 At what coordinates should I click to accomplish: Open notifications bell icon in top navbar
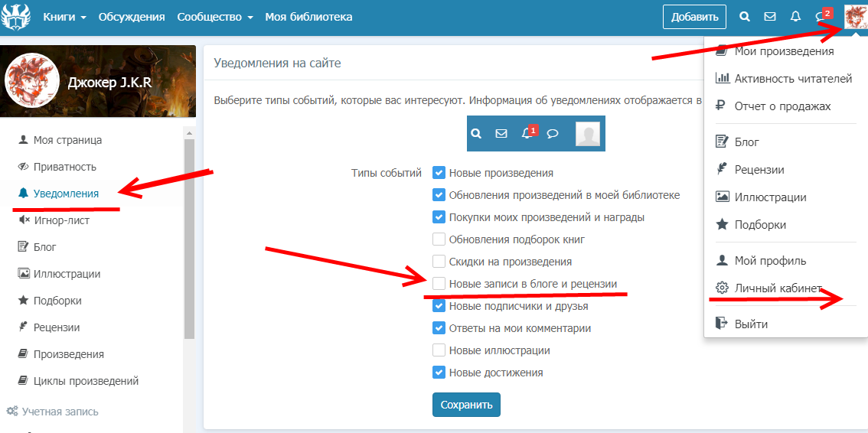795,16
